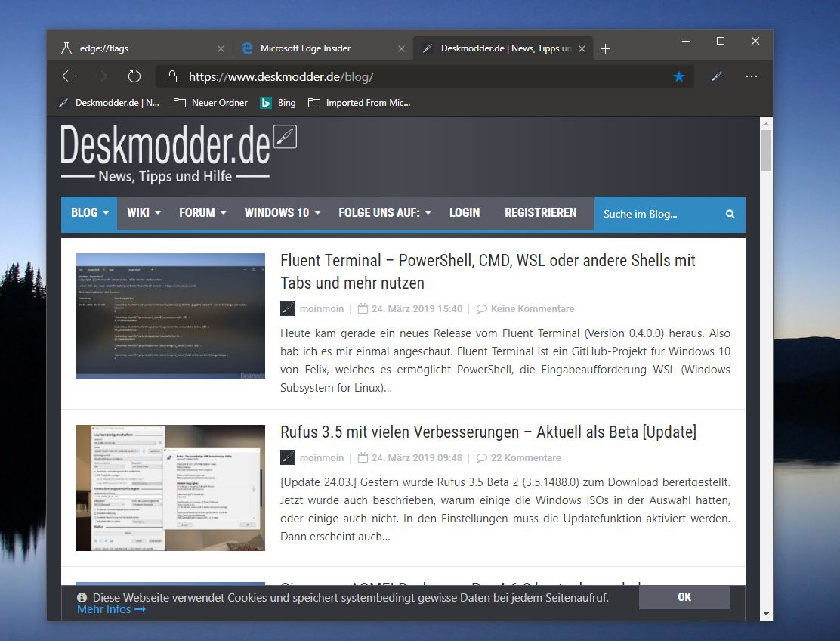840x641 pixels.
Task: Open the 22 Kommentare link
Action: (x=526, y=458)
